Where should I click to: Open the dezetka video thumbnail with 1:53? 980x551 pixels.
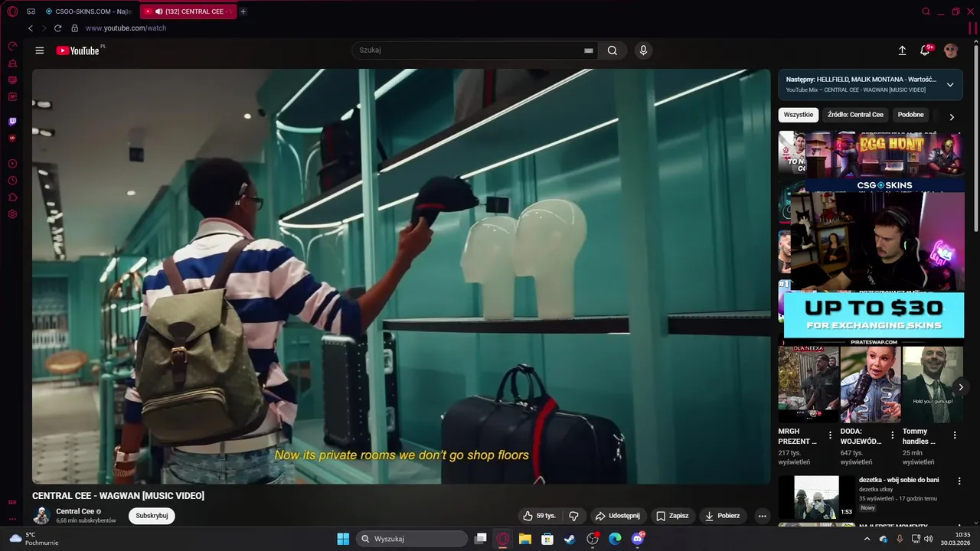[817, 497]
